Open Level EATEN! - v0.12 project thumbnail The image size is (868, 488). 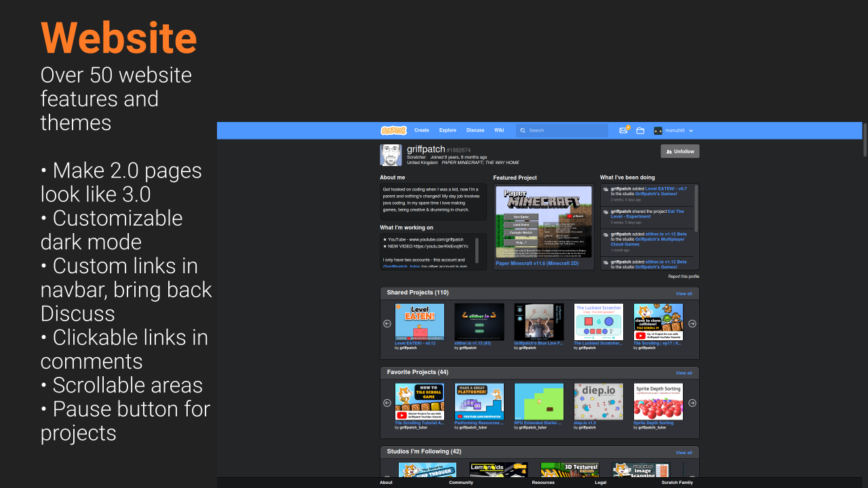click(420, 321)
